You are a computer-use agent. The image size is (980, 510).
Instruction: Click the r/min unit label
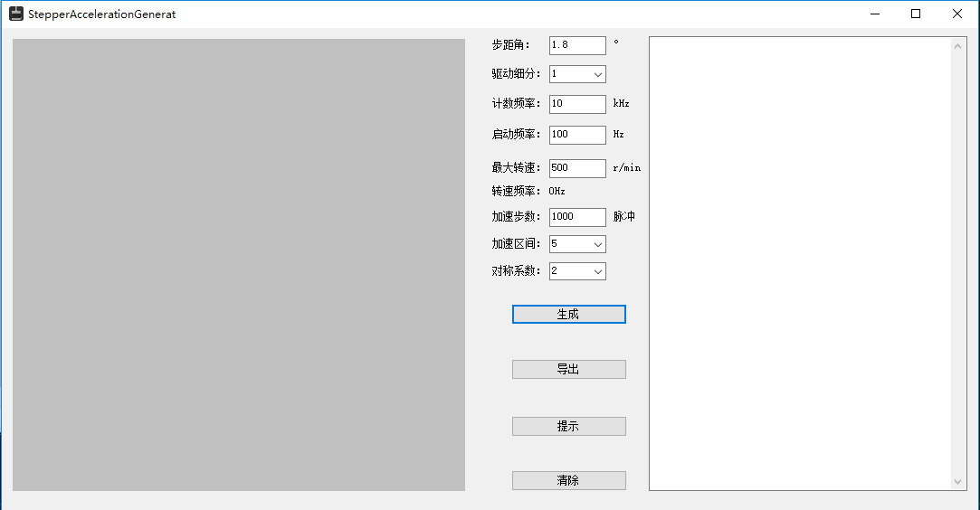[x=627, y=168]
